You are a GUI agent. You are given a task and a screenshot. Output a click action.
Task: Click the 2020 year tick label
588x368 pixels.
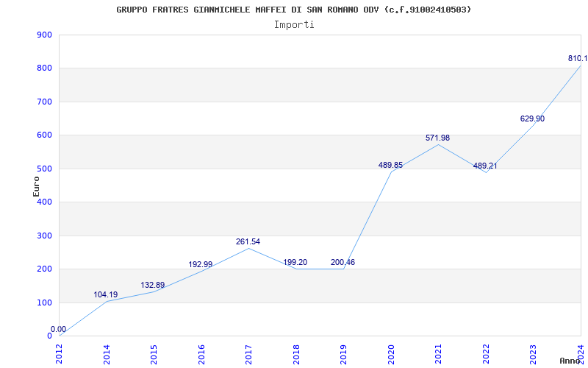(391, 353)
